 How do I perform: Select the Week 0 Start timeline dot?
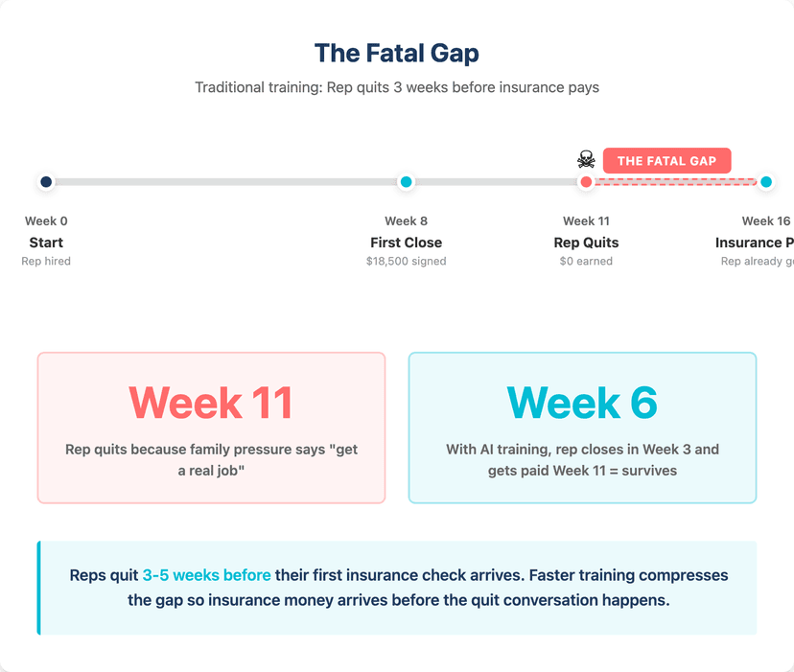(46, 182)
